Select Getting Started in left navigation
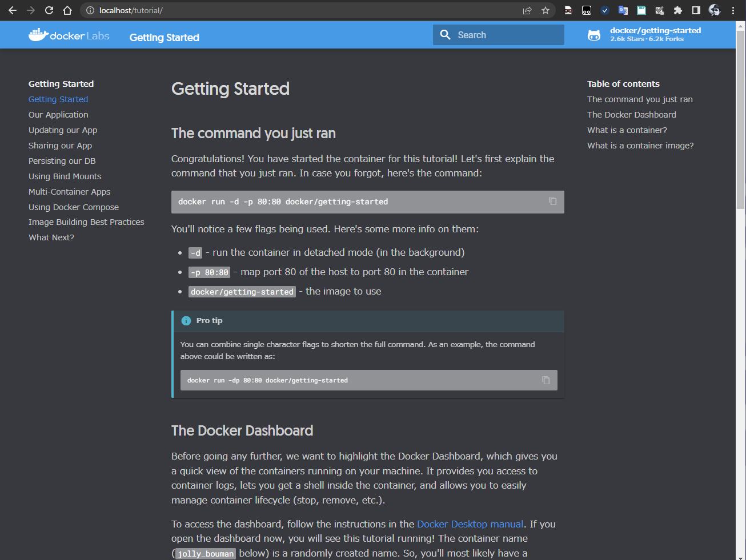 (58, 99)
